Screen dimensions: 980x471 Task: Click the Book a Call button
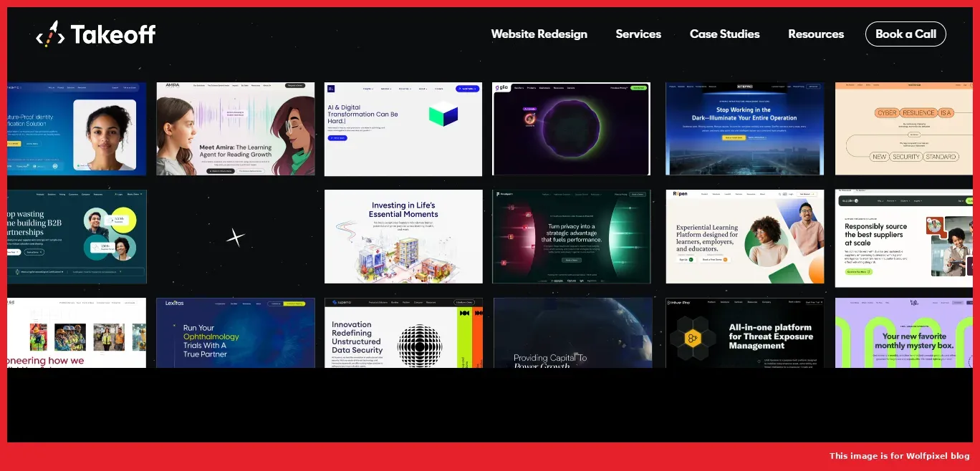tap(905, 34)
